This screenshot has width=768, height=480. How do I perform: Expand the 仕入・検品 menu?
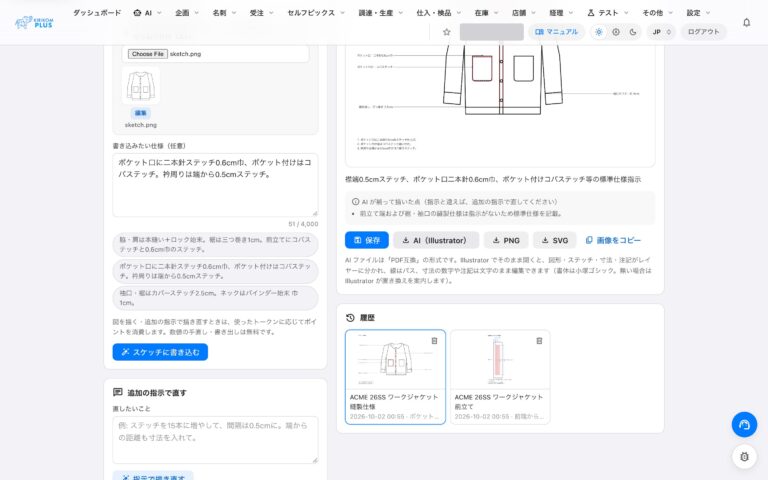click(x=438, y=13)
